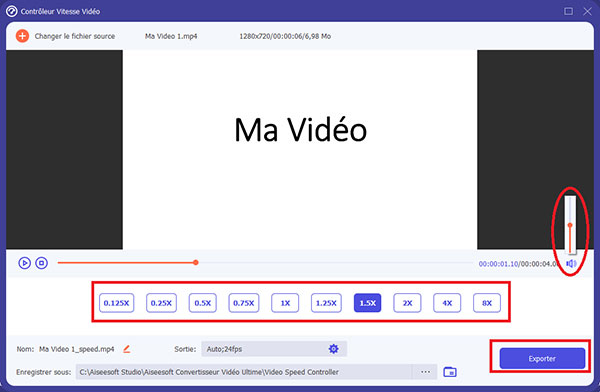The width and height of the screenshot is (600, 392).
Task: Open output settings via the gear icon
Action: pos(334,349)
